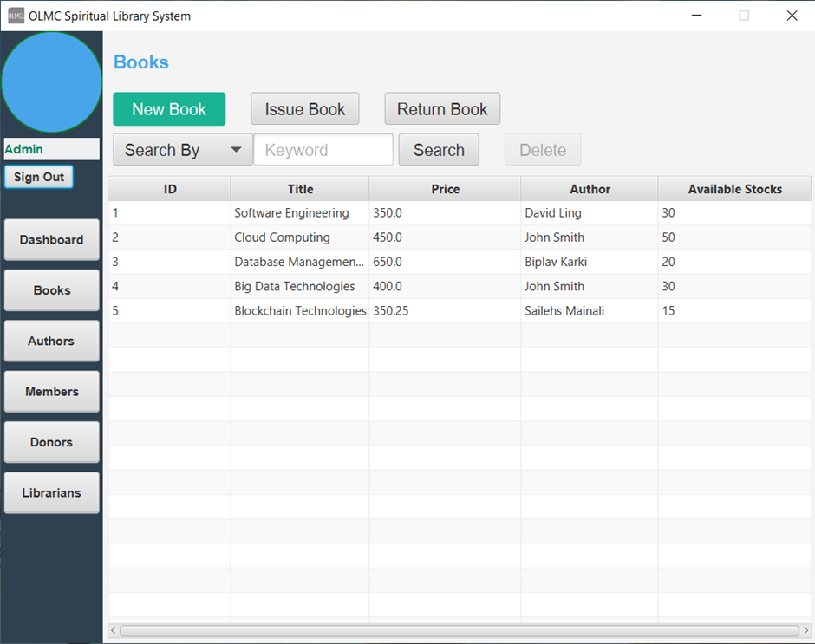The image size is (815, 644).
Task: Sign out of the admin account
Action: tap(38, 176)
